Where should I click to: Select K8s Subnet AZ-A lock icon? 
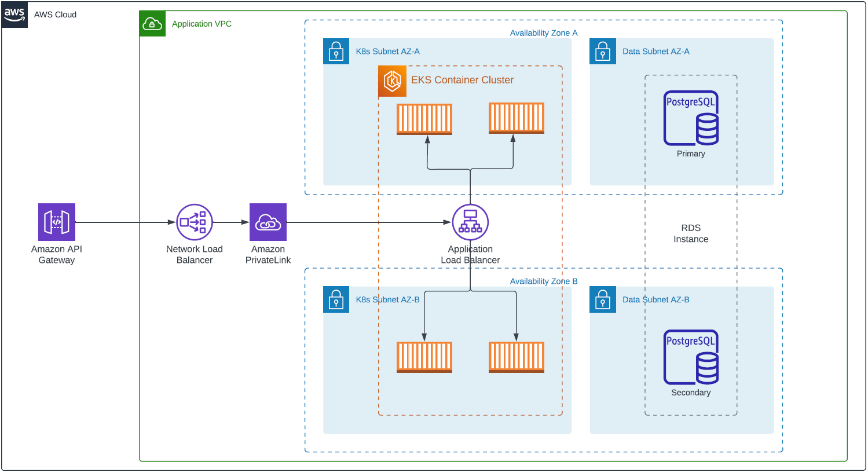coord(336,52)
